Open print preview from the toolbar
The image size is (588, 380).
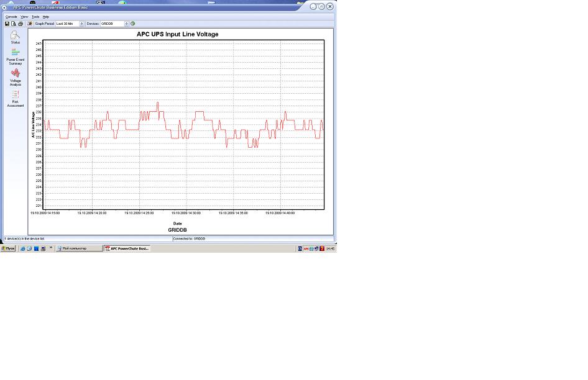pyautogui.click(x=14, y=24)
